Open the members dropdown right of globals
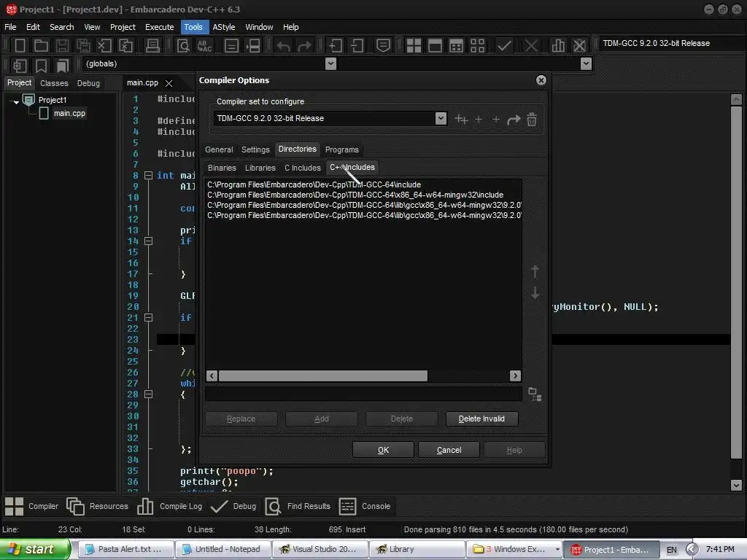This screenshot has height=560, width=747. coord(586,64)
